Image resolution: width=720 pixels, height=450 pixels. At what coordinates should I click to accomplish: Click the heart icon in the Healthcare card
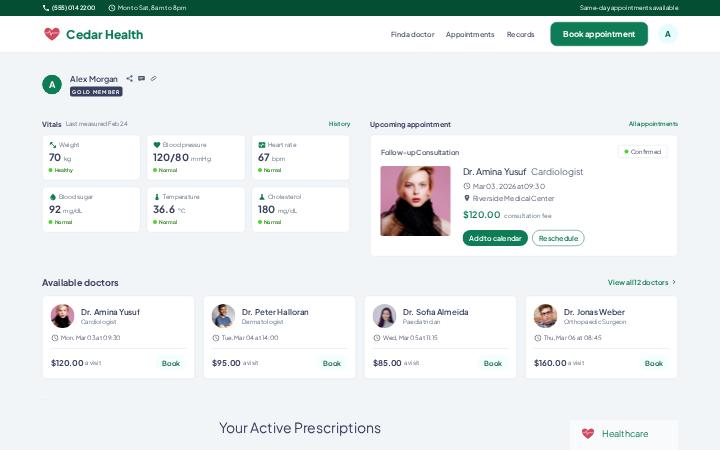588,433
